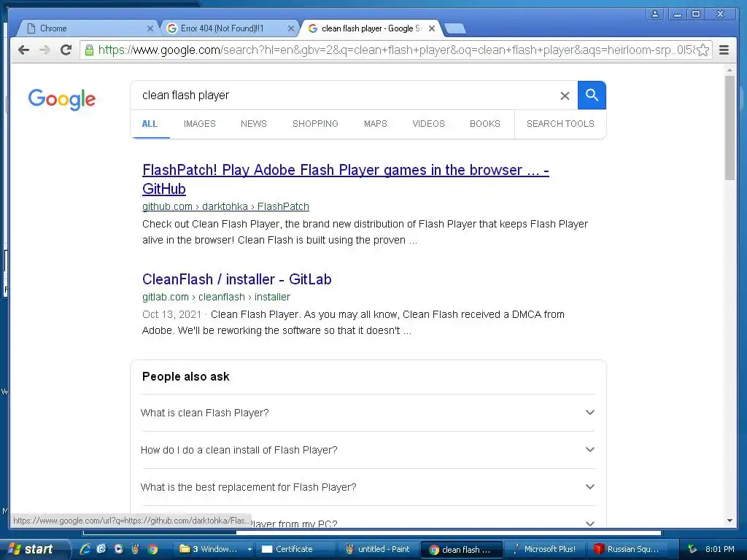Switch to the Error 404 (Not Found) tab
The height and width of the screenshot is (560, 747).
228,28
